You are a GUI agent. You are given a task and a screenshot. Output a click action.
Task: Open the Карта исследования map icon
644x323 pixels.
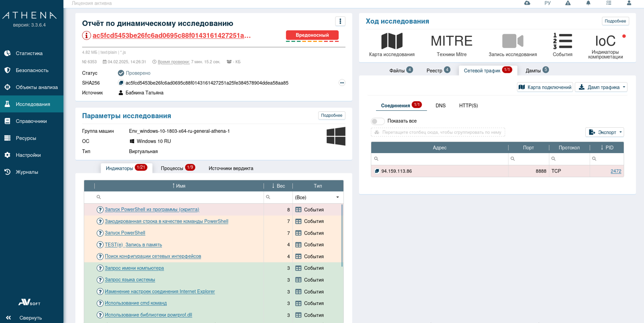391,42
